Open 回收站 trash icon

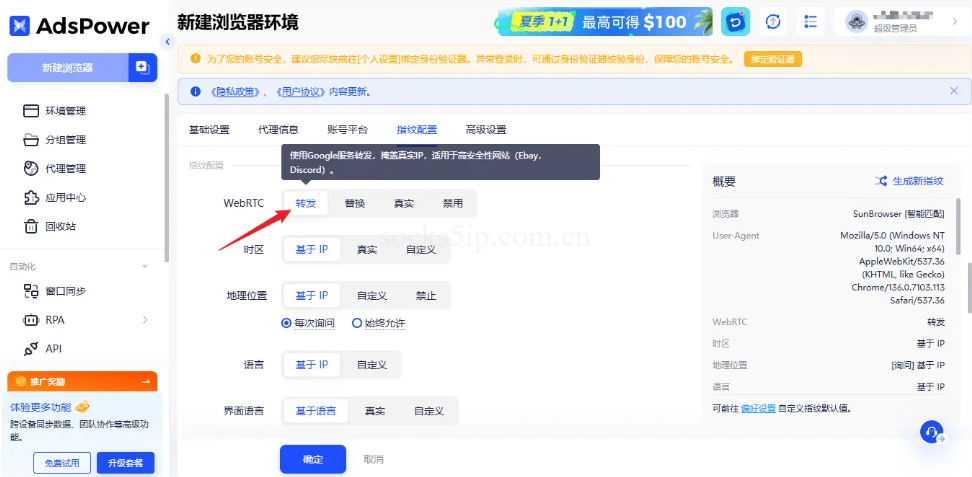[31, 226]
